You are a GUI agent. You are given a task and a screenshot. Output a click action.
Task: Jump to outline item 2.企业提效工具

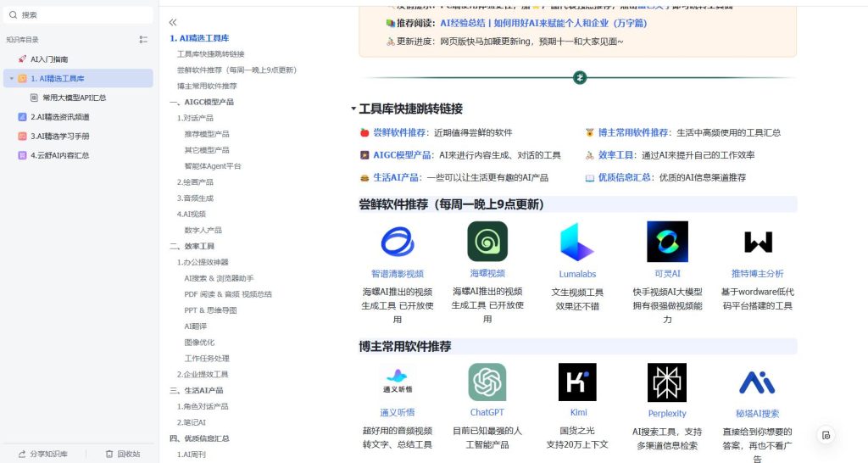203,374
